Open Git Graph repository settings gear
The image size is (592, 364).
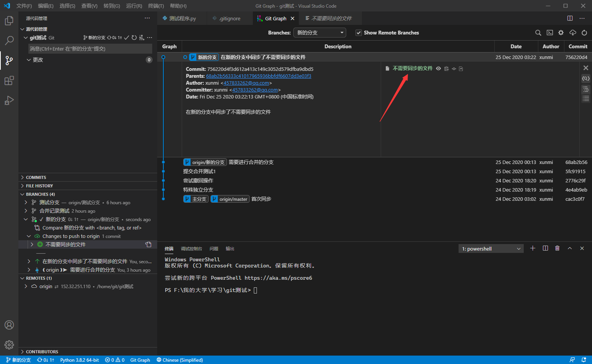(x=561, y=33)
